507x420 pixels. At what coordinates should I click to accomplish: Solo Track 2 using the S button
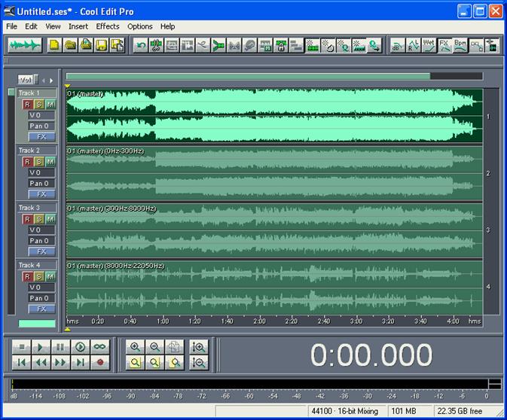click(38, 162)
